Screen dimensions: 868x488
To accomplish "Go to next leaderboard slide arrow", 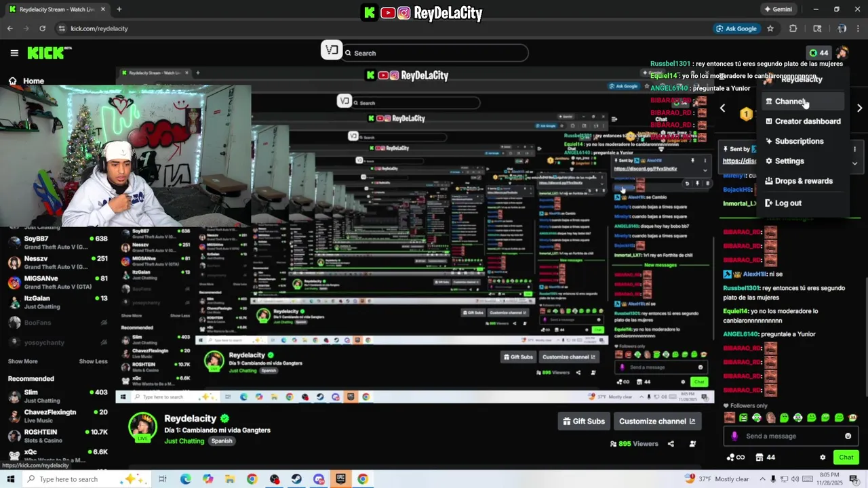I will click(859, 108).
